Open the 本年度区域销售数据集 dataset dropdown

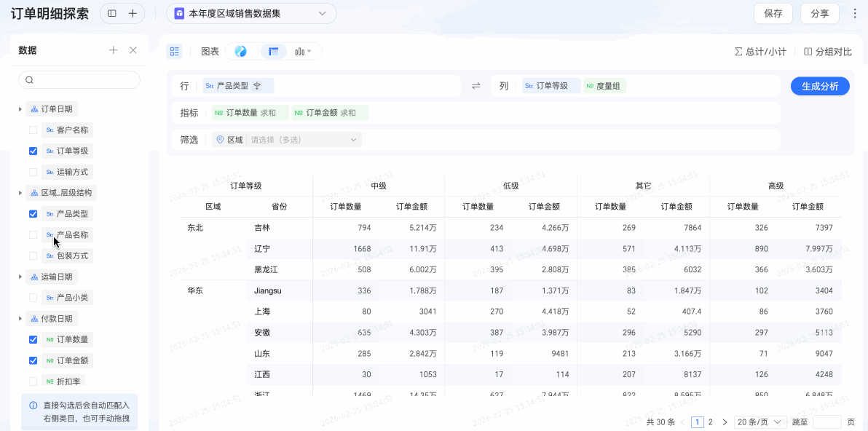(x=251, y=14)
